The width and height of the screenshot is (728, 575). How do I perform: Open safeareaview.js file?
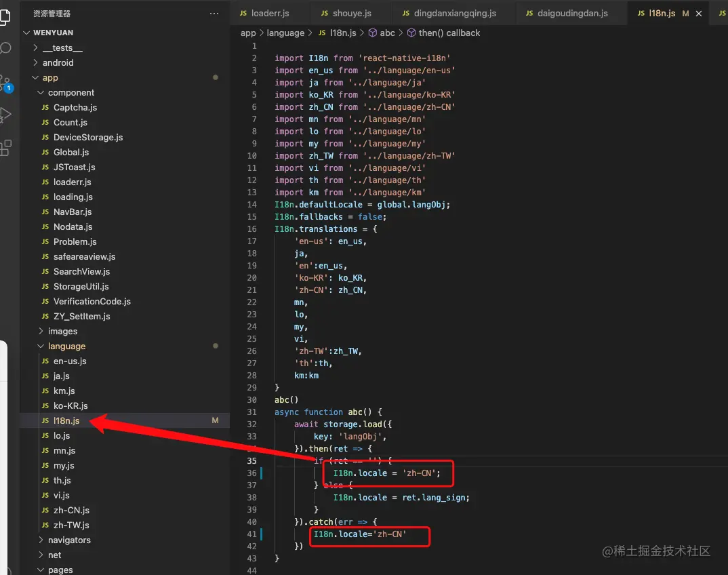coord(85,256)
